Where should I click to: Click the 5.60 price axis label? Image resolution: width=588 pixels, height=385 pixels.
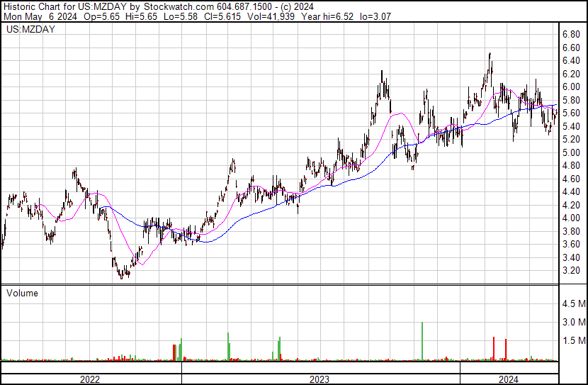coord(572,113)
